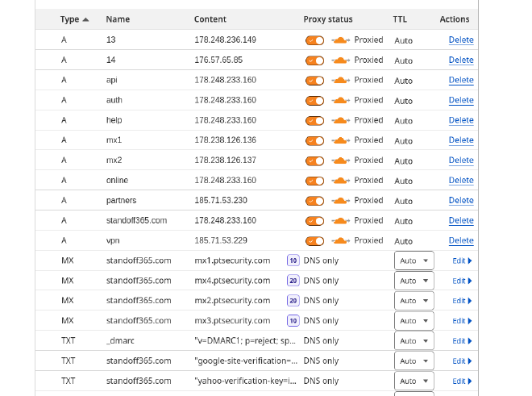
Task: Toggle proxy switch for partners record
Action: point(314,201)
